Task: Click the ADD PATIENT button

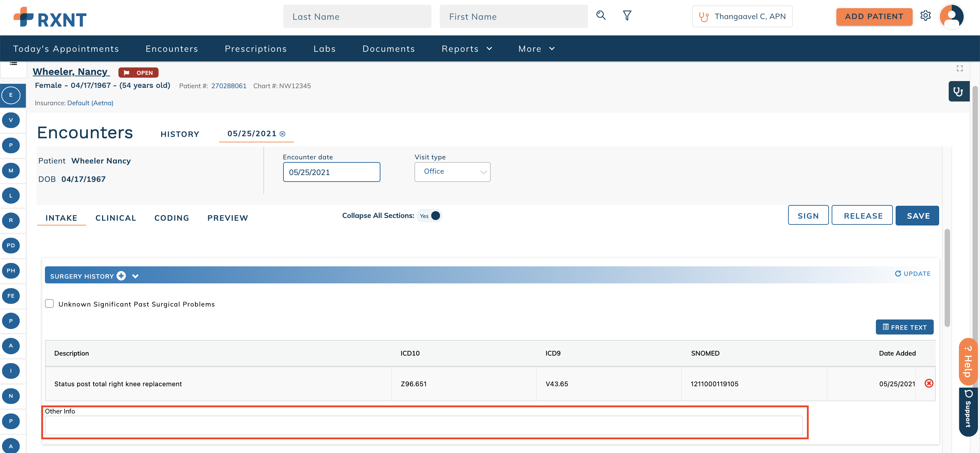Action: click(874, 16)
